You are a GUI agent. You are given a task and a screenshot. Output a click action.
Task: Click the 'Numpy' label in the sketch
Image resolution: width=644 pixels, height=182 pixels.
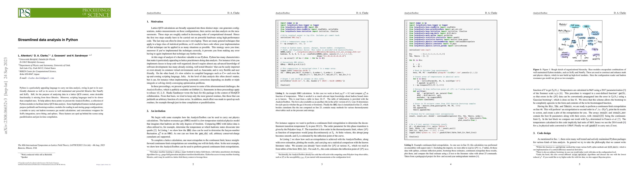(x=564, y=45)
